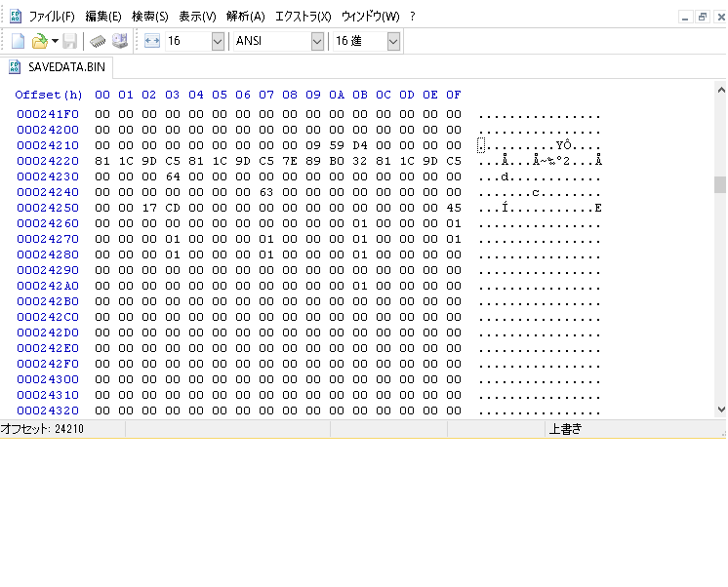
Task: Click the scrollbar up arrow
Action: [x=721, y=90]
